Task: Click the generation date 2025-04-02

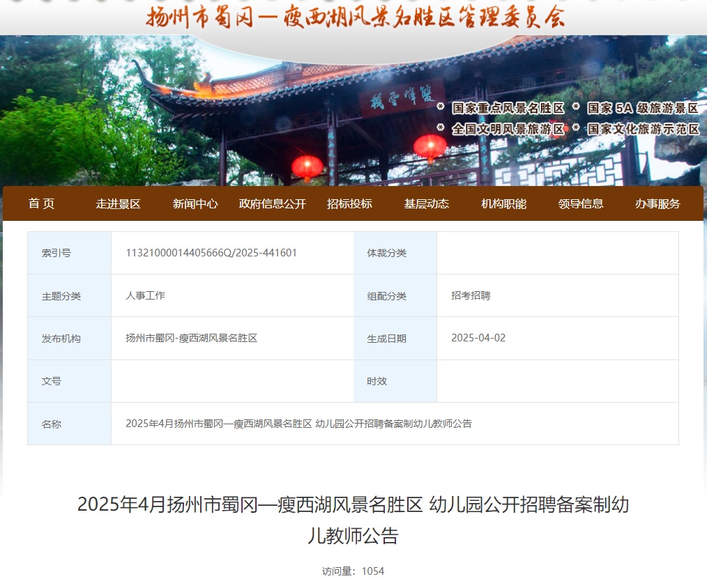Action: (x=478, y=338)
